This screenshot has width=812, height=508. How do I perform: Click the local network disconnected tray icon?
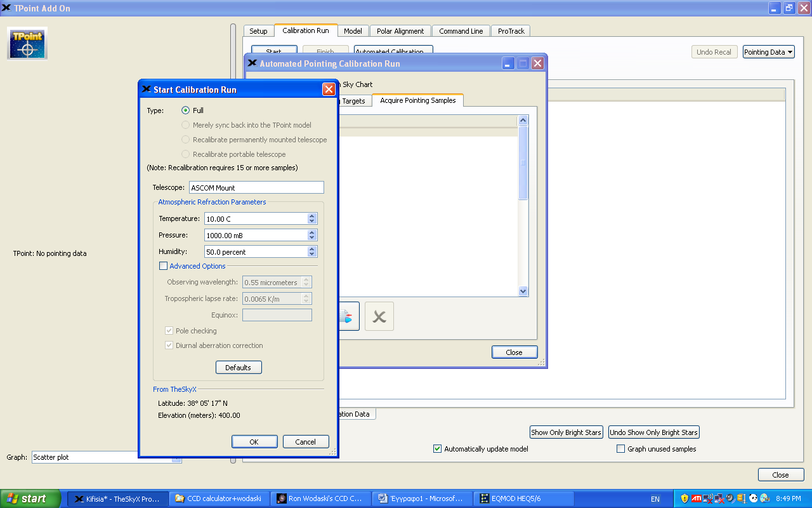coord(719,498)
